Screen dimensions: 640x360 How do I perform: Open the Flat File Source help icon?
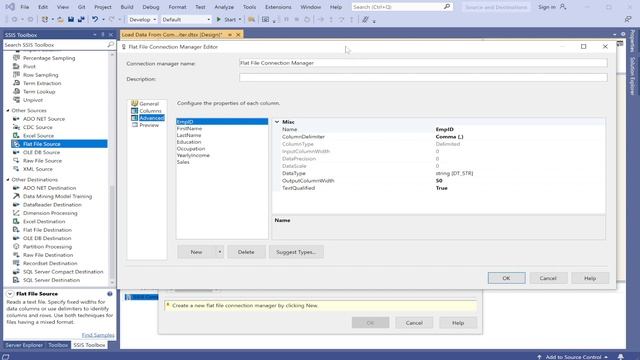click(110, 293)
